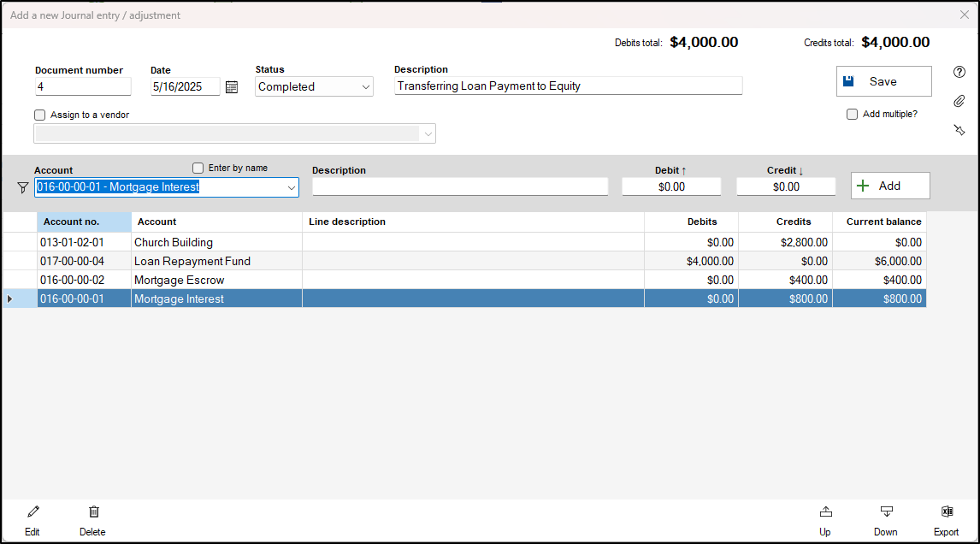Edit the selected journal line

point(32,518)
